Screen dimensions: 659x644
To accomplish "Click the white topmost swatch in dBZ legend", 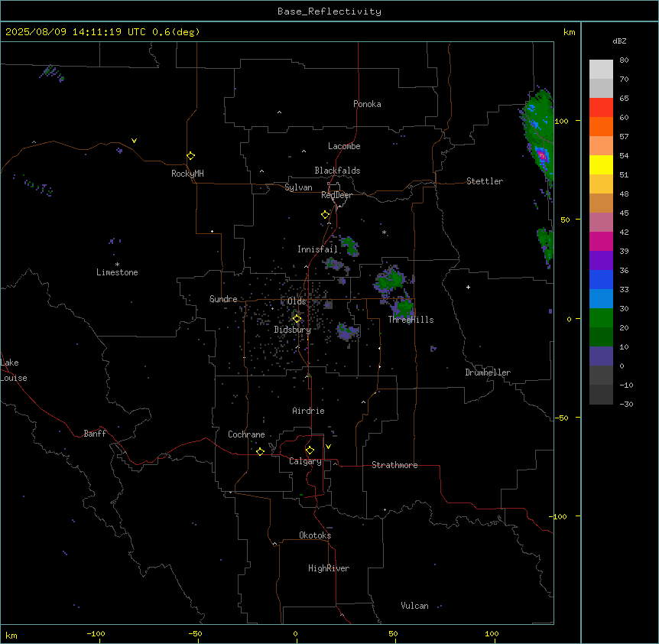I will [x=601, y=70].
